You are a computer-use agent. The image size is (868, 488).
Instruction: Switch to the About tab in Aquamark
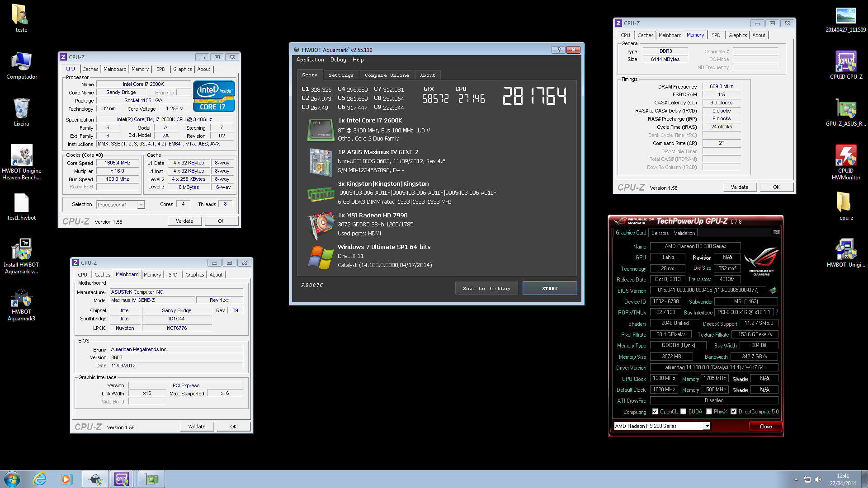[x=427, y=75]
